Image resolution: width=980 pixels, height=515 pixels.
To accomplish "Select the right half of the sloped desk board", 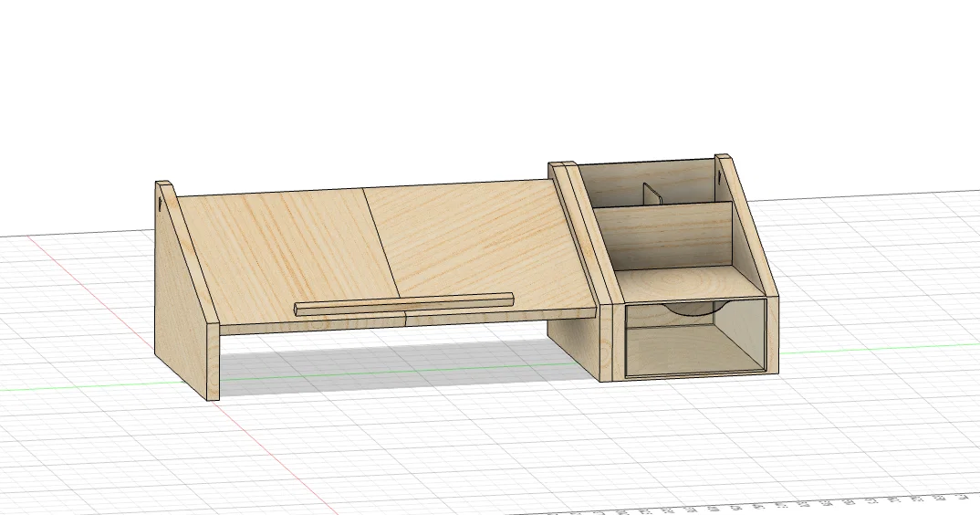I will 481,247.
